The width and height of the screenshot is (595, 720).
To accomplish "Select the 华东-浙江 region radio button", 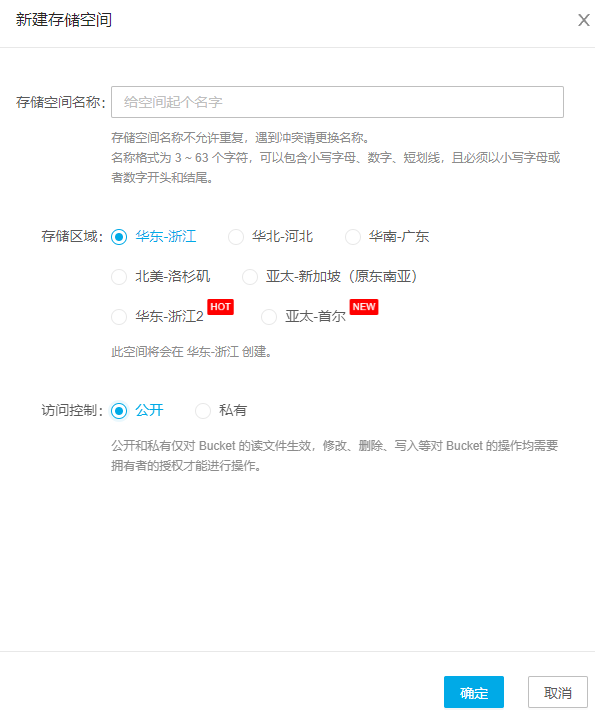I will click(x=119, y=237).
